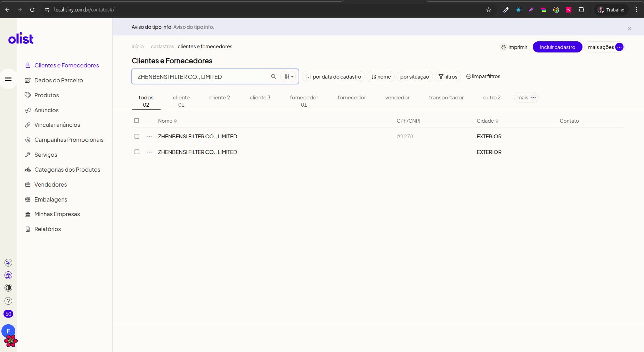
Task: Click the Categorias dos Produtos hierarchy icon
Action: (x=28, y=170)
